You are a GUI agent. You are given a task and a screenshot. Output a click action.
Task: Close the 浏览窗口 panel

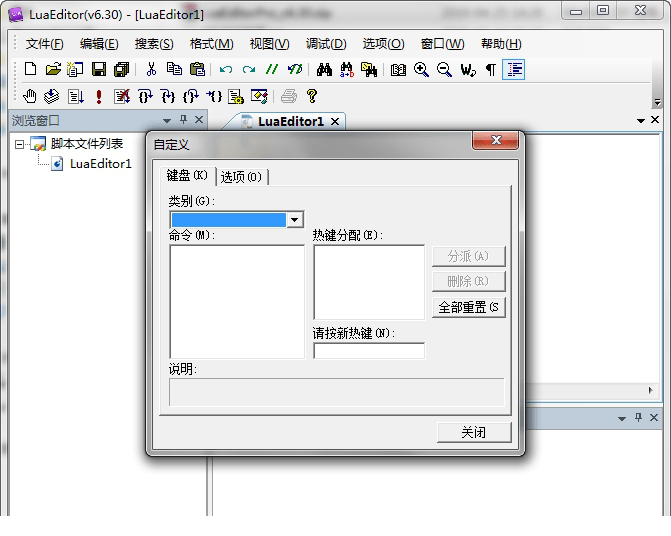[x=199, y=120]
